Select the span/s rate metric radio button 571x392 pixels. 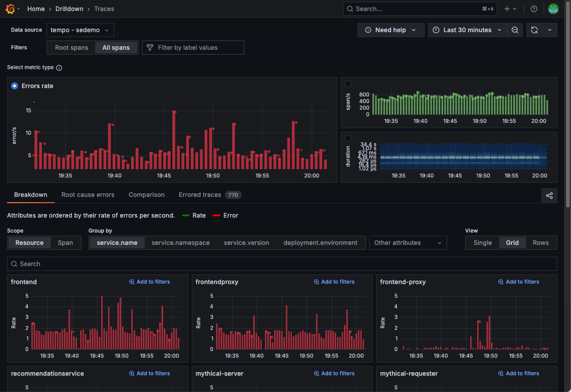[348, 84]
